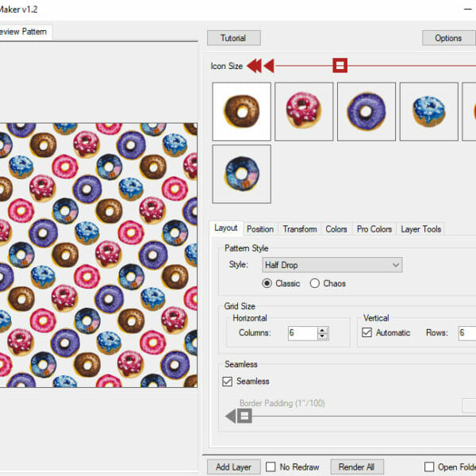
Task: Click the Border Padding left arrow
Action: tap(231, 416)
